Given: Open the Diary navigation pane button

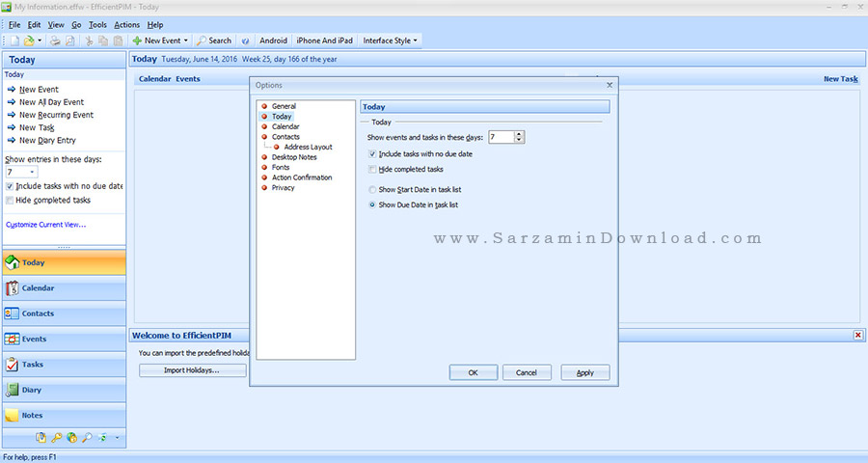Looking at the screenshot, I should pos(65,390).
